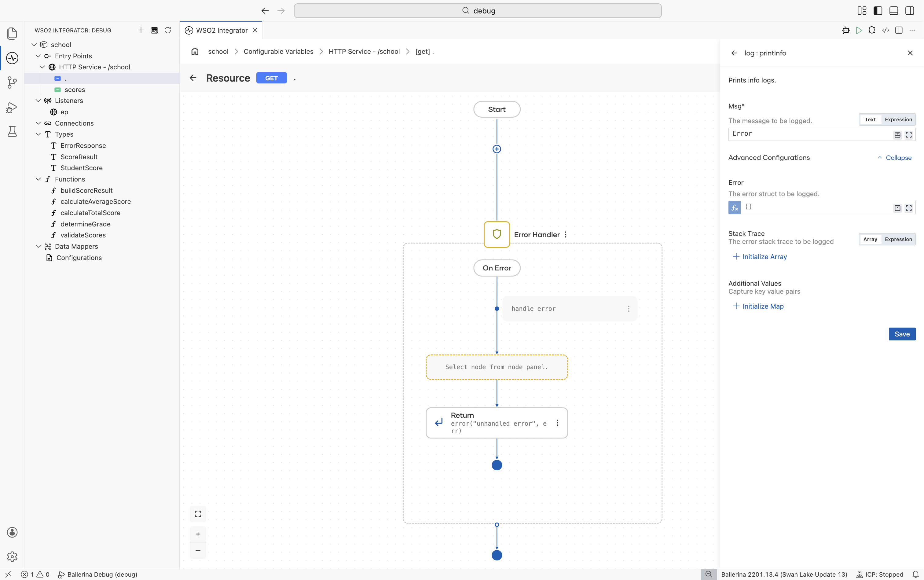924x580 pixels.
Task: Toggle bottom panel layout icon
Action: point(894,11)
